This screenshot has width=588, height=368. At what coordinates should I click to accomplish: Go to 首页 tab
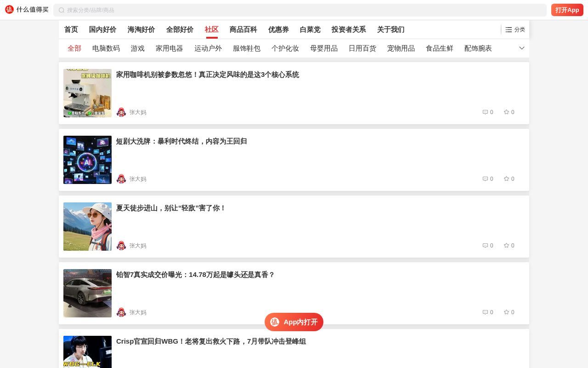(x=71, y=29)
